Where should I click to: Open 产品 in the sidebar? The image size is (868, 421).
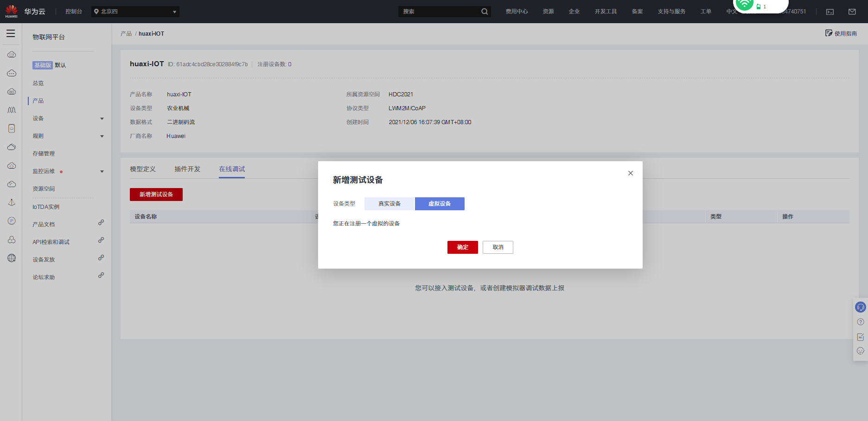pyautogui.click(x=38, y=101)
